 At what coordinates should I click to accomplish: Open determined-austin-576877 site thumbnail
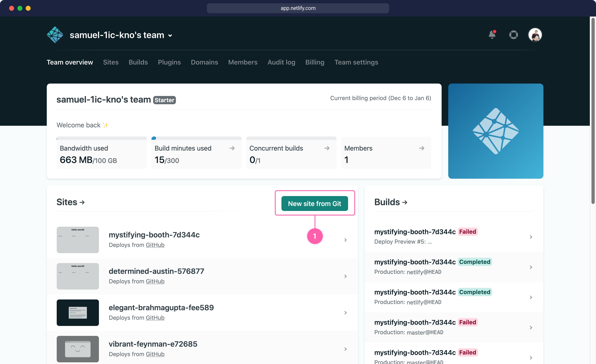pyautogui.click(x=78, y=276)
